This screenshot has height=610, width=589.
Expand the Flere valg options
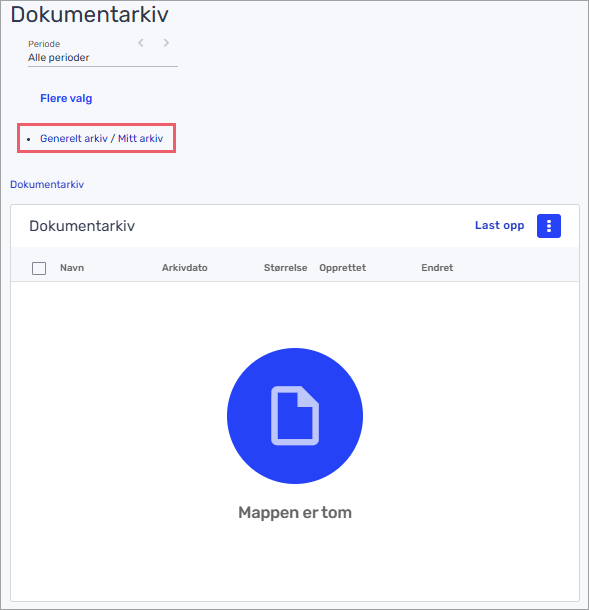[66, 98]
